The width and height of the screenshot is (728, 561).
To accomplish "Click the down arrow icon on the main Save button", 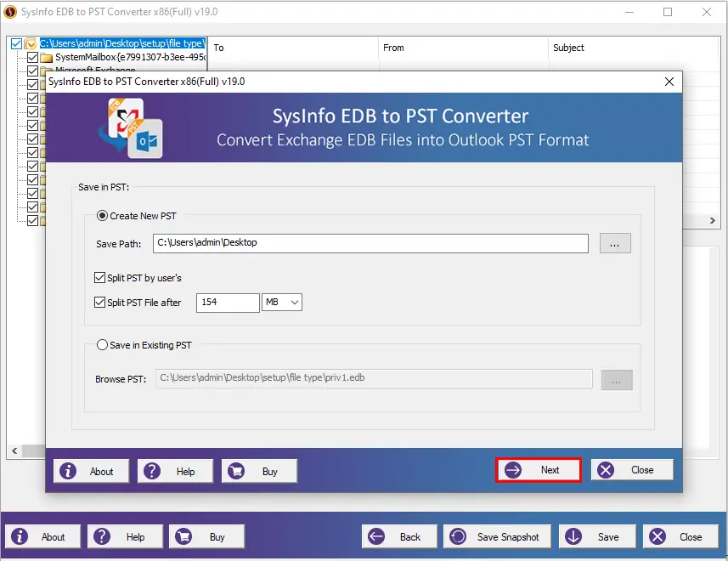I will coord(573,536).
